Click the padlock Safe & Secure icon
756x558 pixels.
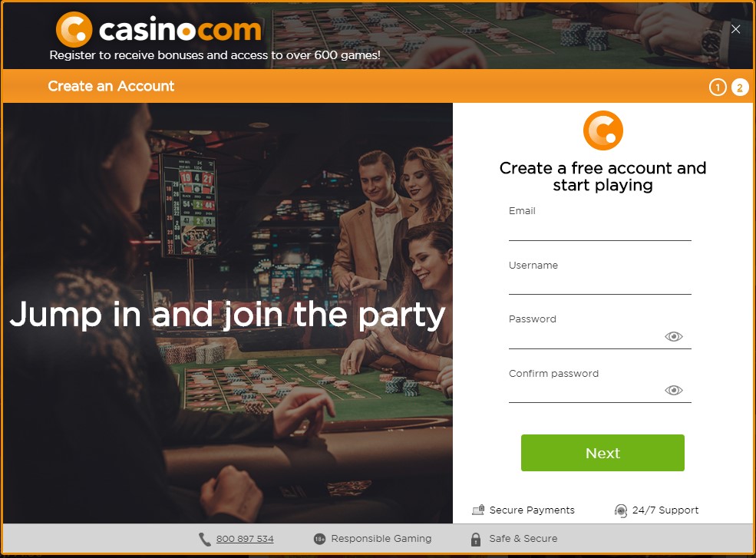(x=476, y=539)
